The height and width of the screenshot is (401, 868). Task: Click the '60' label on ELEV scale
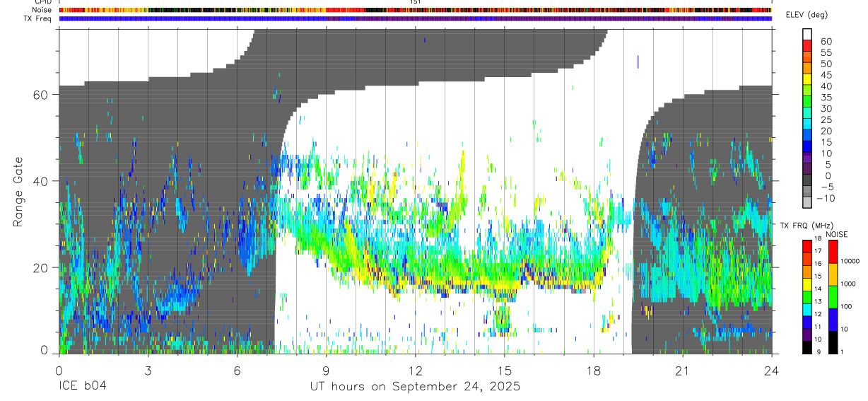(x=826, y=40)
